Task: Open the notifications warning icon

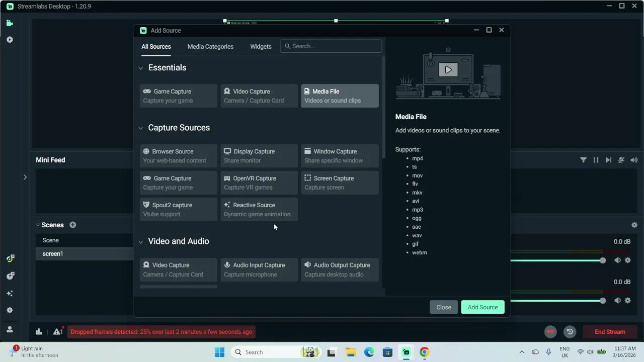Action: pos(58,331)
